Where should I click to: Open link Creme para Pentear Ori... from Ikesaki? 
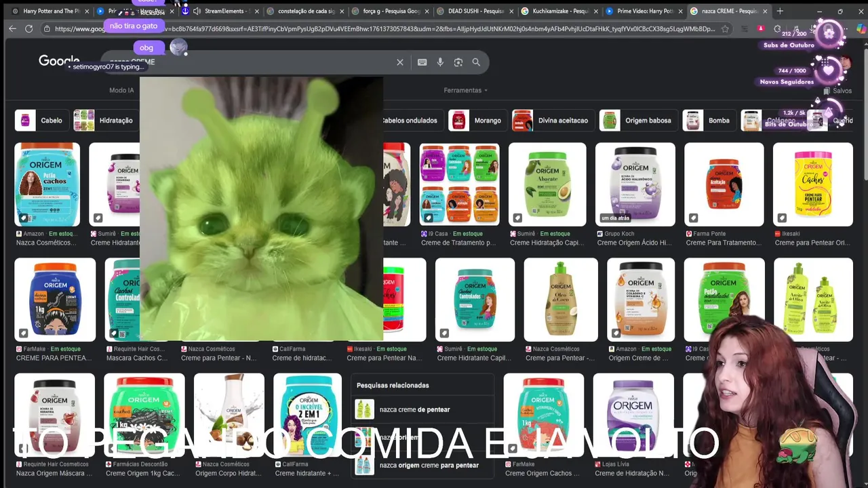pos(812,243)
